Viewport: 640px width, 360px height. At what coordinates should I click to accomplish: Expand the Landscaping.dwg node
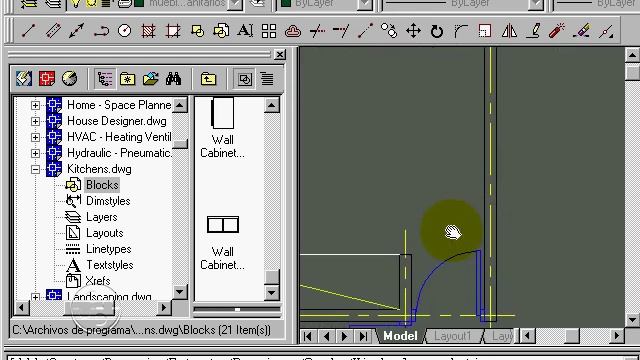tap(36, 297)
